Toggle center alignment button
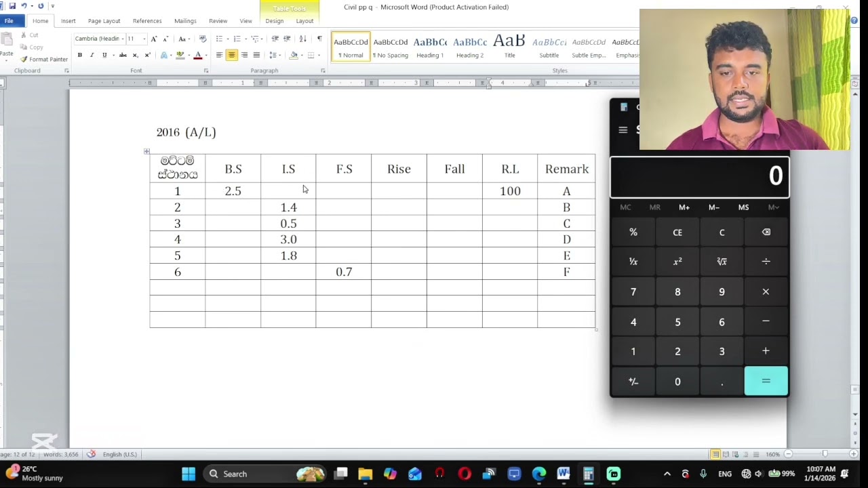868x488 pixels. (232, 55)
